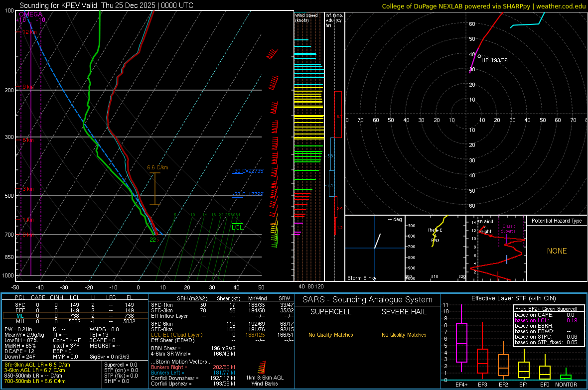Click the 'Corfidi Downshear =' row
Image resolution: width=588 pixels, height=390 pixels.
pyautogui.click(x=193, y=378)
